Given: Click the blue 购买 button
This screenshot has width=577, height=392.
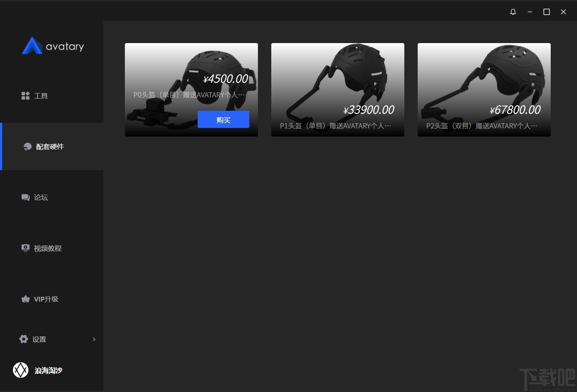Looking at the screenshot, I should [x=223, y=119].
